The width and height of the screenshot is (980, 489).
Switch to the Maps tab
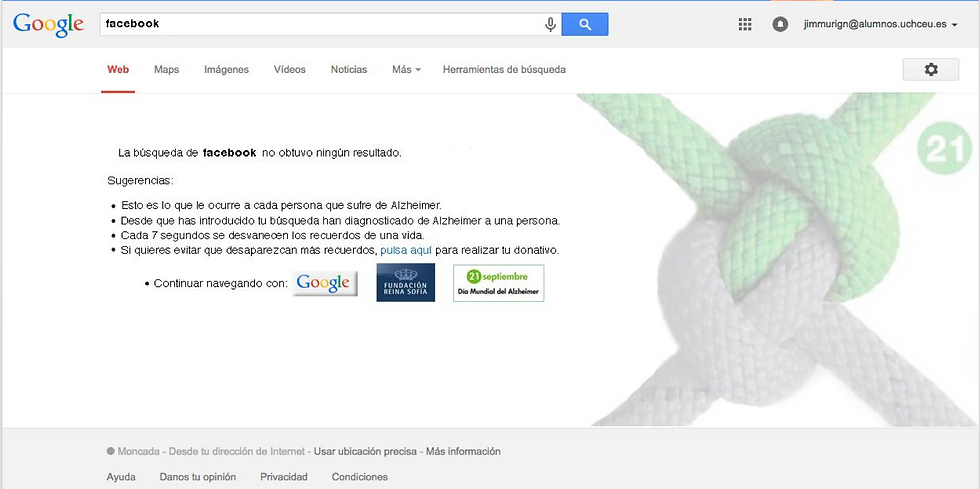tap(166, 69)
